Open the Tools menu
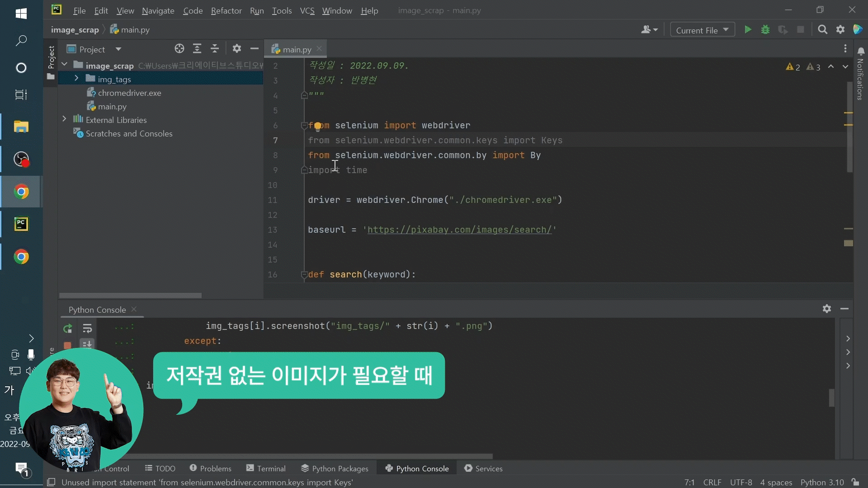This screenshot has height=488, width=868. click(282, 10)
